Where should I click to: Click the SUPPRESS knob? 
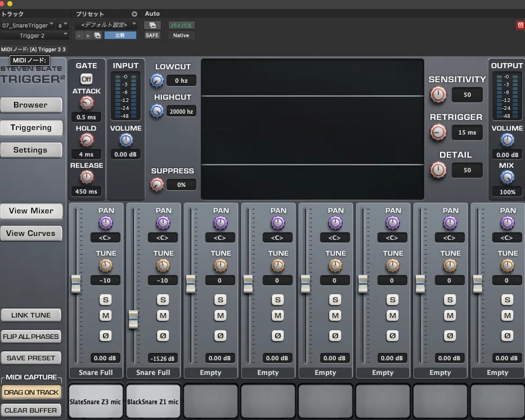[156, 185]
